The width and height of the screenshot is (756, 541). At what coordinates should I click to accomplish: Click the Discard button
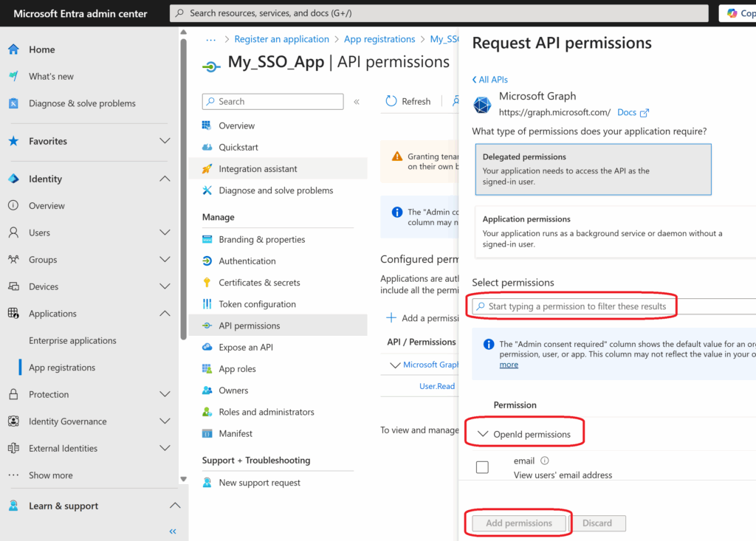pos(597,523)
